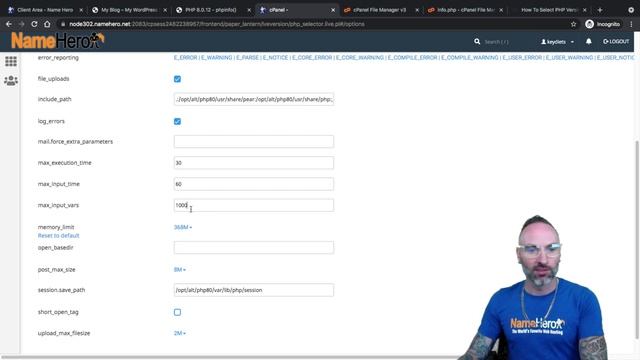Click the vertical page scrollbar

pos(637,240)
